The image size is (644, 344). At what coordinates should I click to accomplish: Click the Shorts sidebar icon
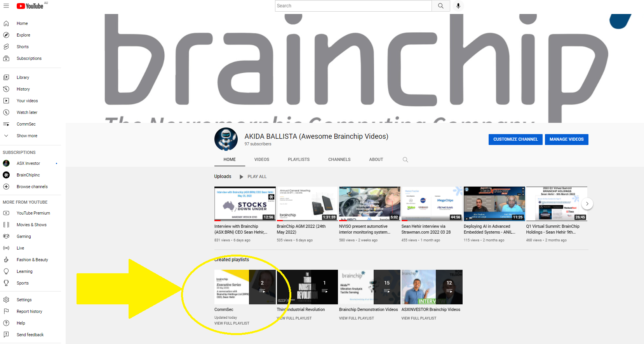tap(6, 47)
